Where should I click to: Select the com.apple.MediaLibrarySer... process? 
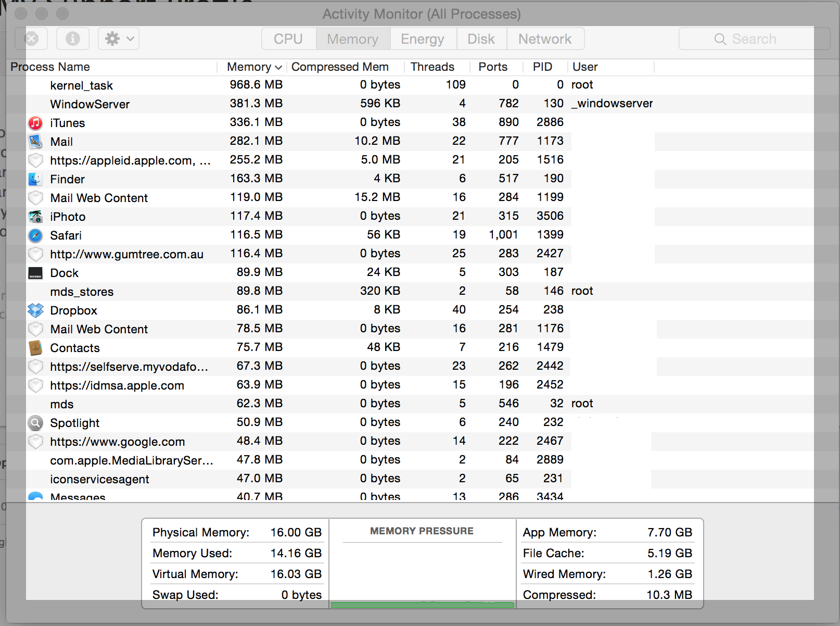click(x=132, y=460)
